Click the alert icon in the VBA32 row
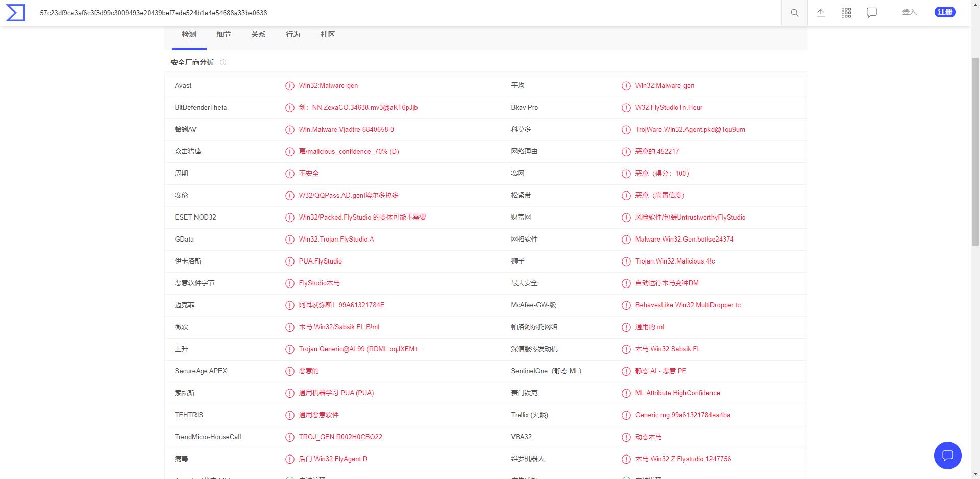This screenshot has width=980, height=479. pyautogui.click(x=626, y=437)
